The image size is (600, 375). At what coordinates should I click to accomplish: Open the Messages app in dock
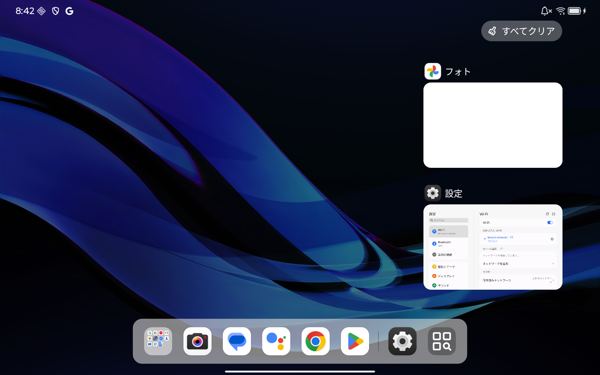point(237,341)
